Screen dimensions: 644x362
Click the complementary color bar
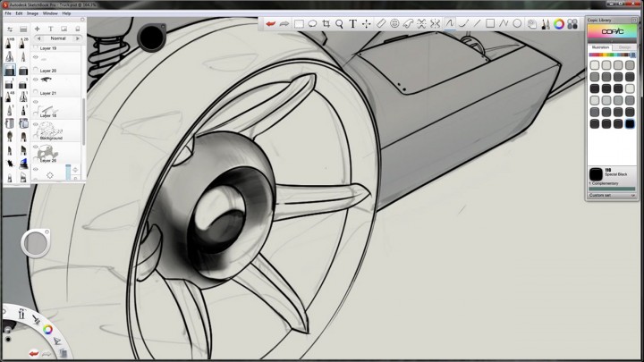pyautogui.click(x=612, y=189)
